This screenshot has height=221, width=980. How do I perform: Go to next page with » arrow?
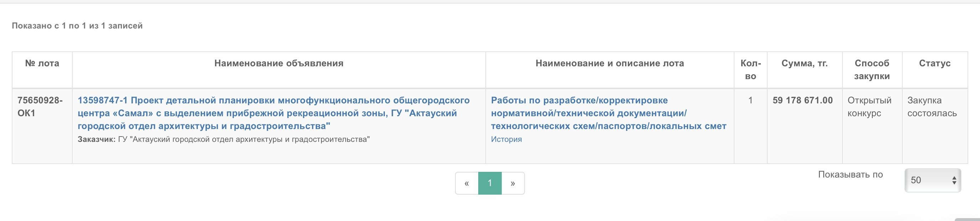click(513, 183)
